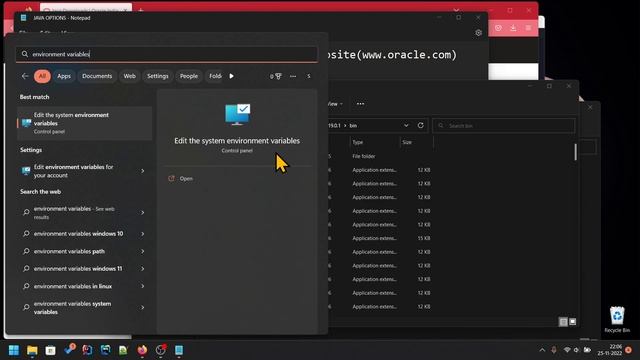640x360 pixels.
Task: Open File Explorer from the taskbar
Action: coord(32,350)
